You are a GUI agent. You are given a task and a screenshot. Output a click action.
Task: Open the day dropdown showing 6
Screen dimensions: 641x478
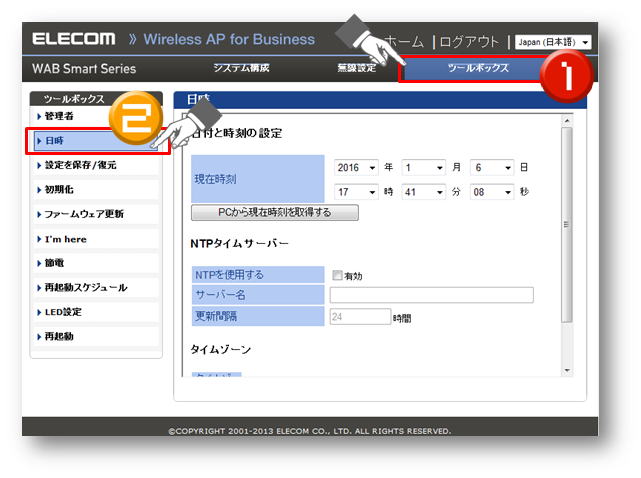point(492,168)
